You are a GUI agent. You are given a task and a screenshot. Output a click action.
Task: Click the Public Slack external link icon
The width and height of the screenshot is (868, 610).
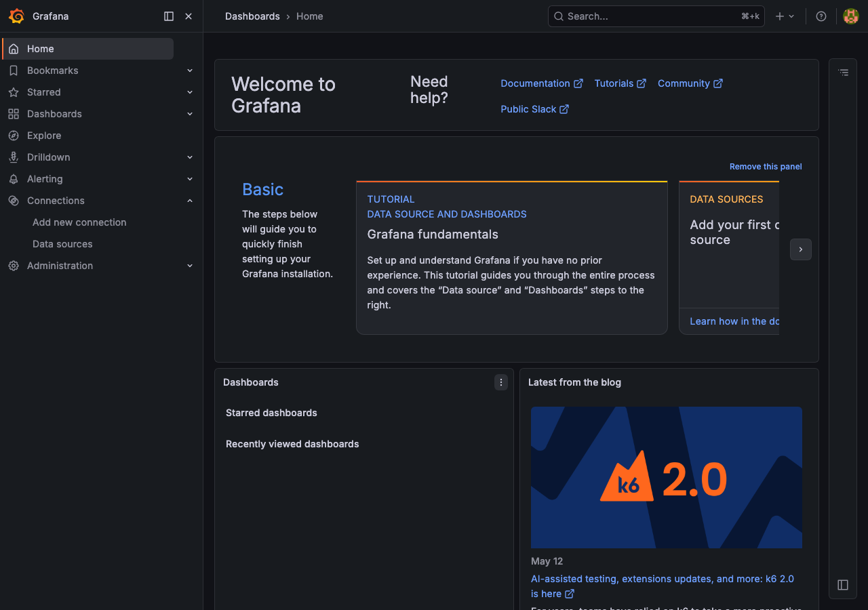564,109
